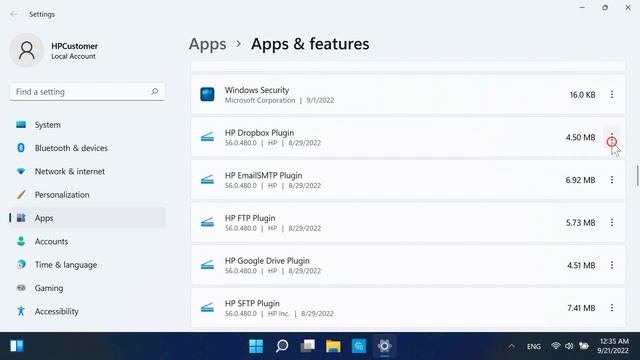The height and width of the screenshot is (360, 640).
Task: Click the Find a setting search box
Action: tap(87, 92)
